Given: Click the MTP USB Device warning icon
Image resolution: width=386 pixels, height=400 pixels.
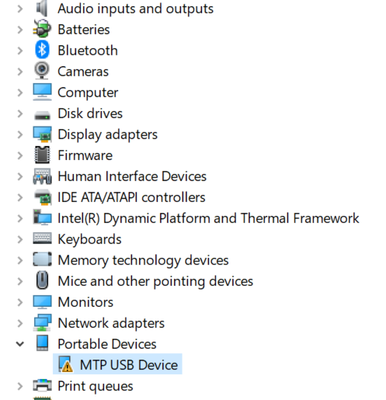Looking at the screenshot, I should tap(65, 364).
